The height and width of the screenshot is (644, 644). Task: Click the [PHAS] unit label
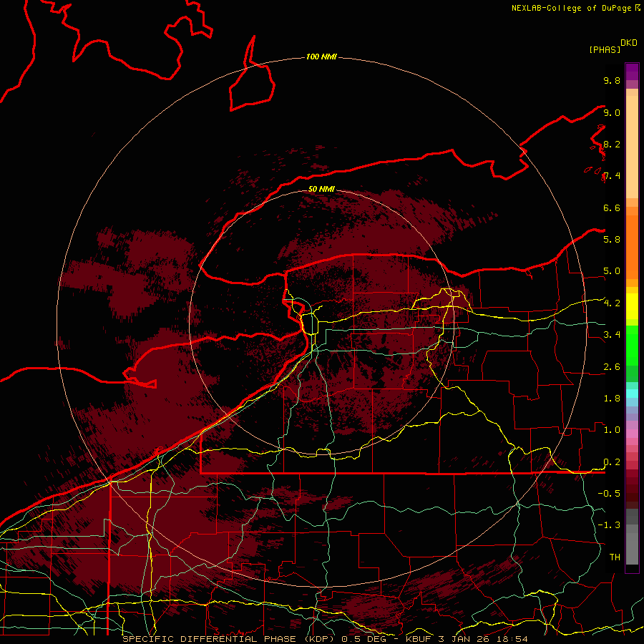coord(605,49)
